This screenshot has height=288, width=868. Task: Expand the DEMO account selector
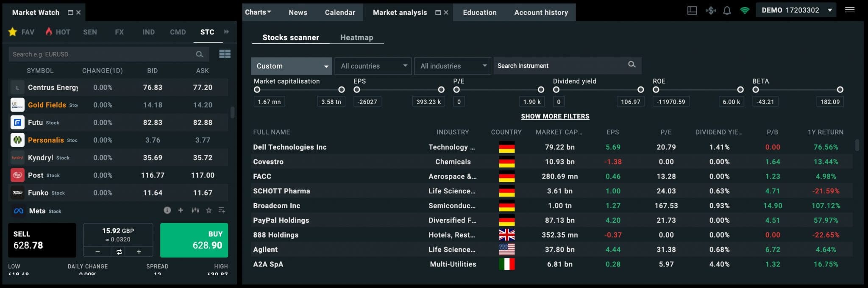796,10
